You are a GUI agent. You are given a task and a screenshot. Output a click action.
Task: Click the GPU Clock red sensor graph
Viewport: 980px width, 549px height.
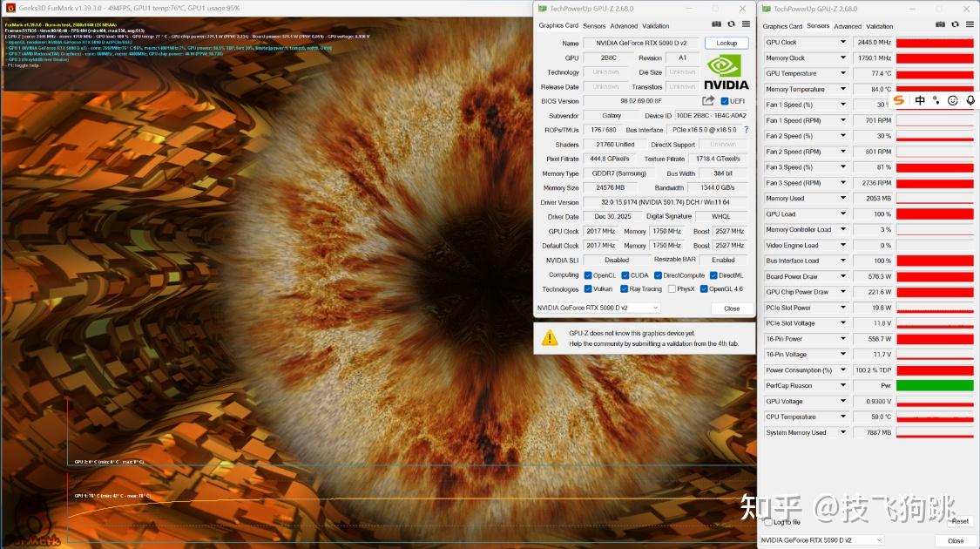(x=935, y=43)
